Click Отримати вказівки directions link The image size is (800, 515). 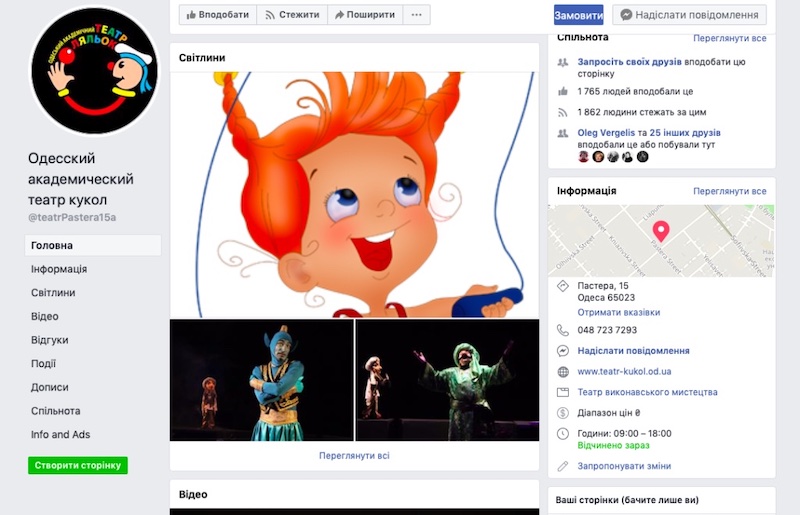point(618,312)
